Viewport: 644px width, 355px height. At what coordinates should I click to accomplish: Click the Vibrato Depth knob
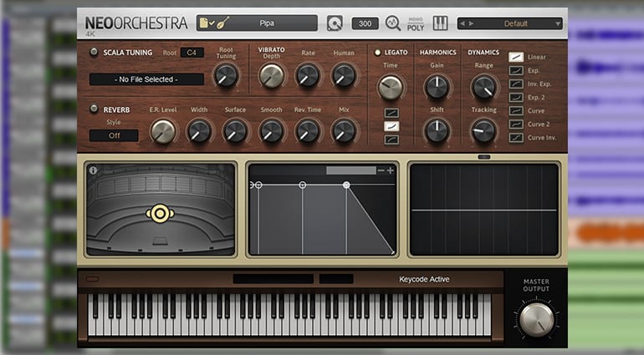tap(272, 76)
